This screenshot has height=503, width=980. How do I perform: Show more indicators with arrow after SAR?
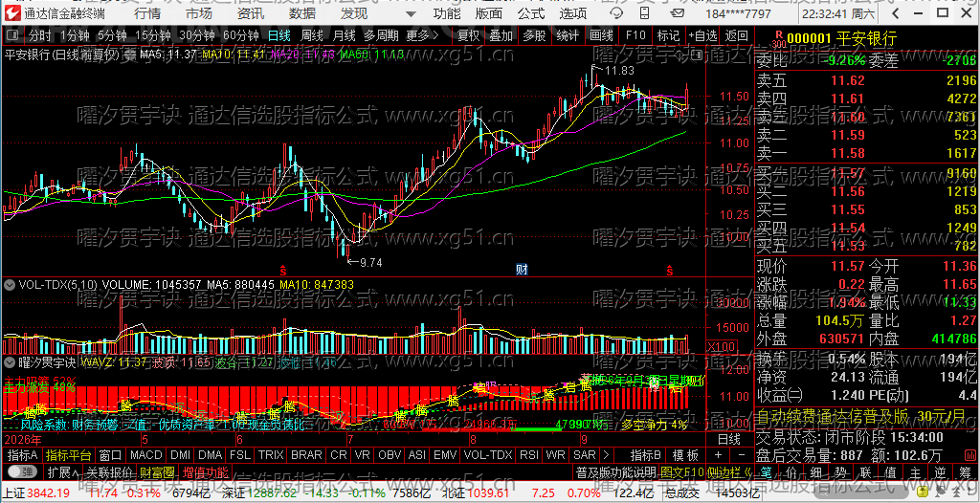click(606, 455)
